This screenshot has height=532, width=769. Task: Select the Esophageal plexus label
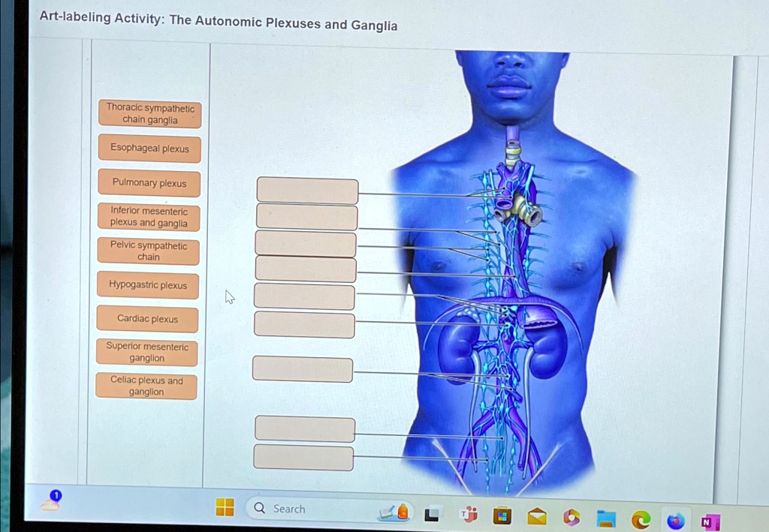click(x=148, y=149)
